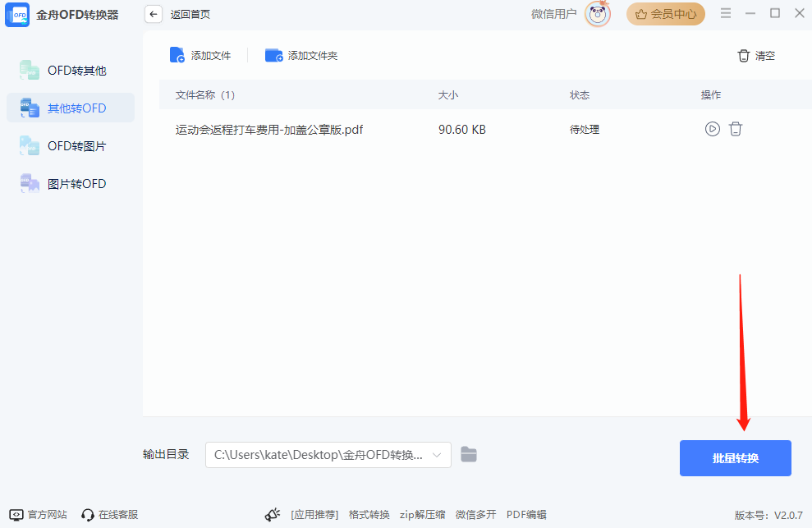Image resolution: width=812 pixels, height=528 pixels.
Task: Click the back arrow to return home
Action: [x=154, y=14]
